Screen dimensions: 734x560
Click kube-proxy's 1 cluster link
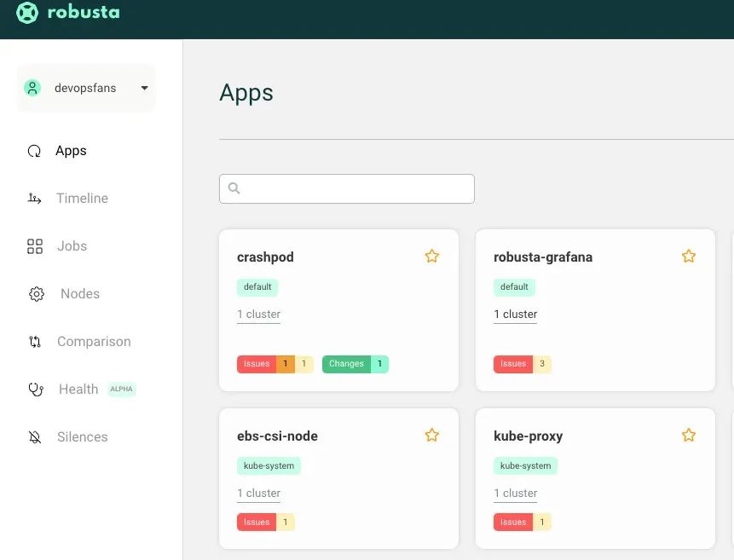click(516, 494)
